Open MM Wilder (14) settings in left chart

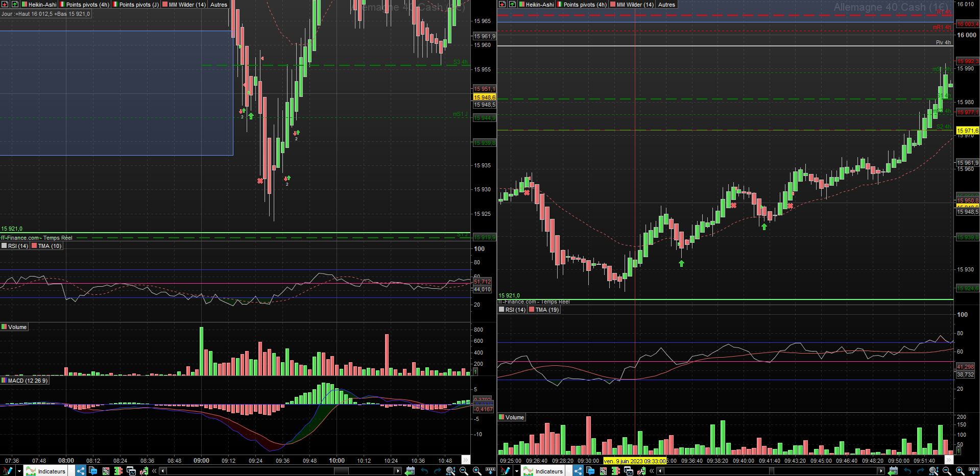click(184, 5)
